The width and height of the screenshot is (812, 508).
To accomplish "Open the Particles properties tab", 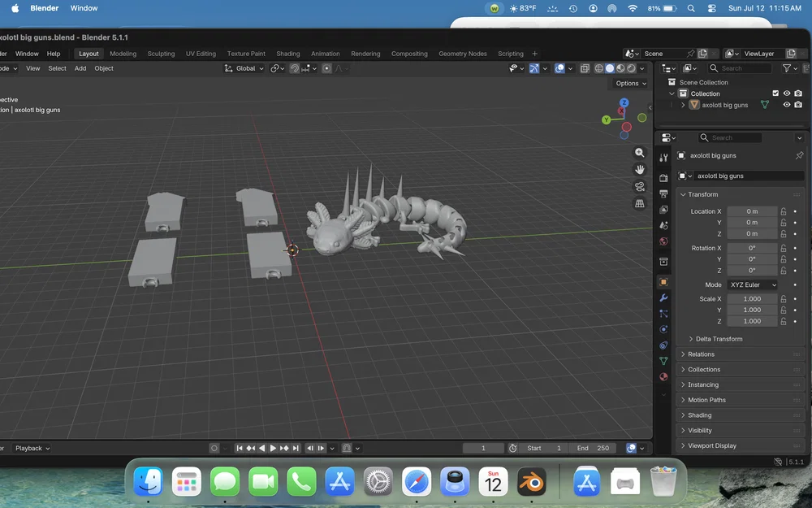I will point(663,314).
